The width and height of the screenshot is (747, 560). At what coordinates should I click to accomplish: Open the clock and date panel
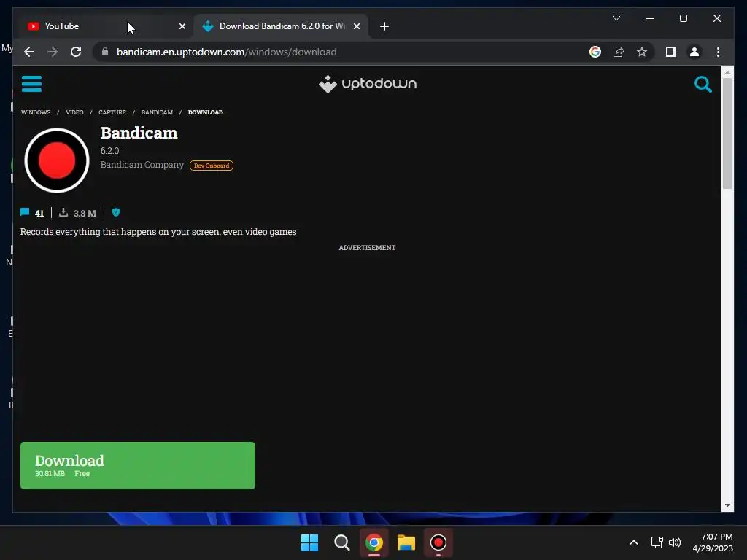[x=713, y=542]
